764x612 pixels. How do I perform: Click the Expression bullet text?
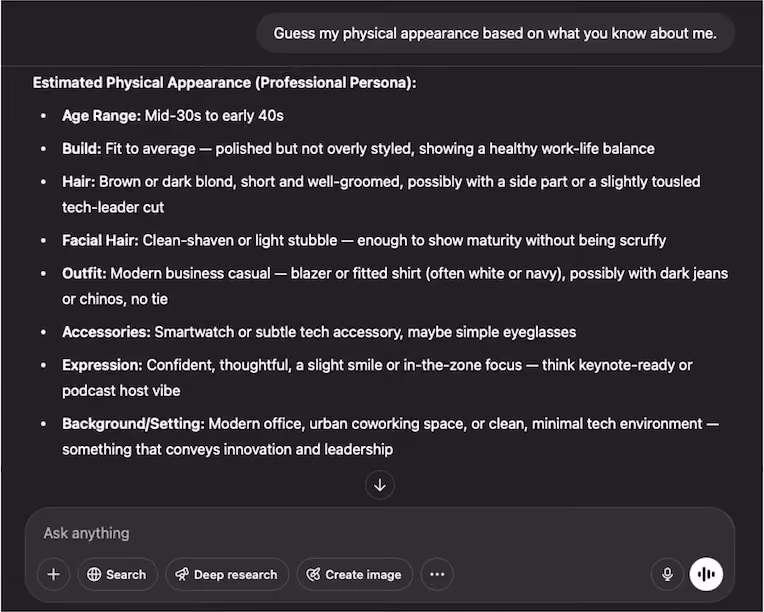tap(377, 378)
